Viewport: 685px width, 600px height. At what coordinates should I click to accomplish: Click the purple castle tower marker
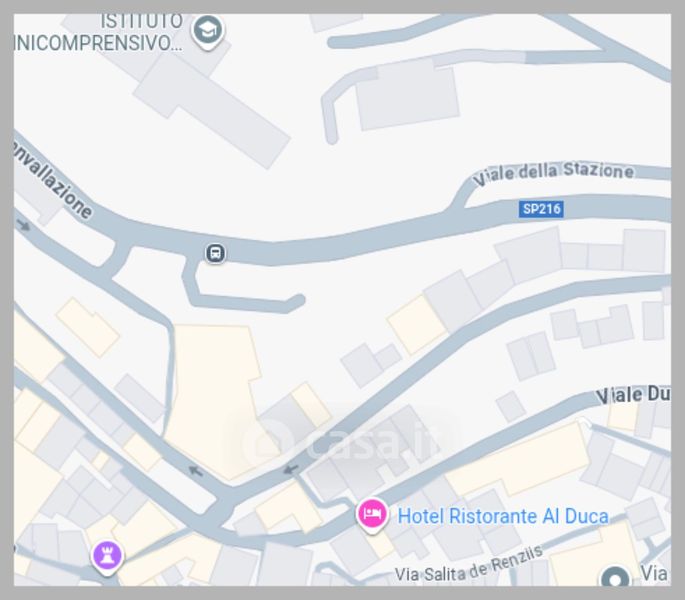click(x=107, y=558)
